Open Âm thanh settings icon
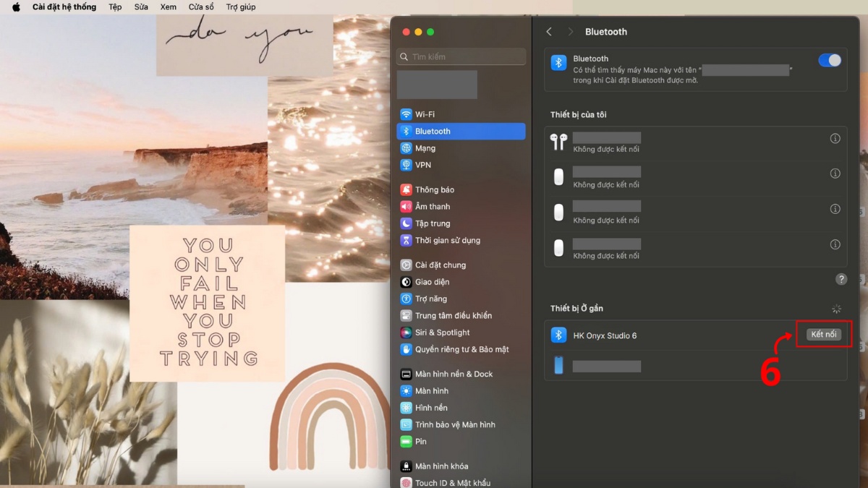 [x=407, y=206]
